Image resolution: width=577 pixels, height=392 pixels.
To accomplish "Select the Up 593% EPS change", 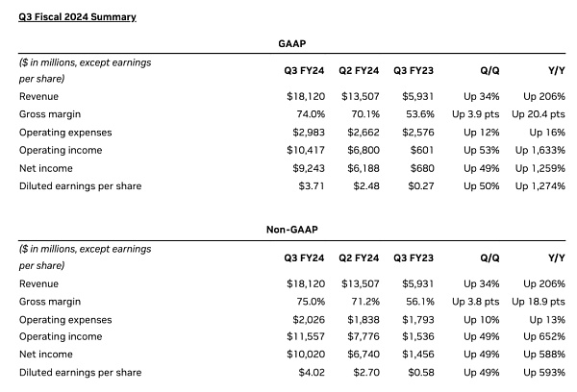I will click(544, 372).
